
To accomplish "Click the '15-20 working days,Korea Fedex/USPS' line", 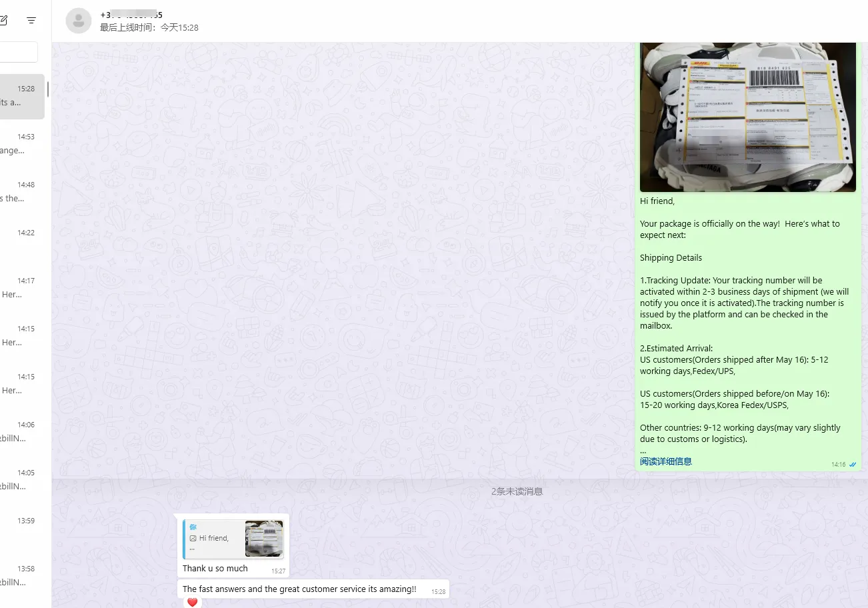I will (714, 405).
